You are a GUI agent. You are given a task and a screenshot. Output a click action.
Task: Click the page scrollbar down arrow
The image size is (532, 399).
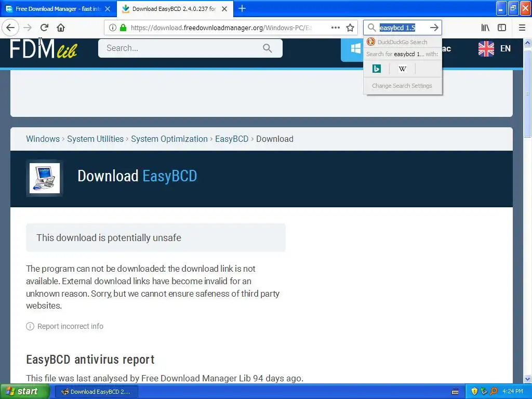pyautogui.click(x=527, y=379)
